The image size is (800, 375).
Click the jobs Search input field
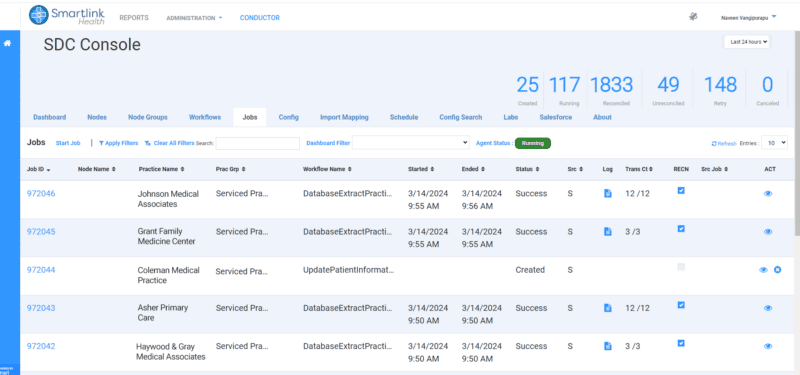point(258,143)
